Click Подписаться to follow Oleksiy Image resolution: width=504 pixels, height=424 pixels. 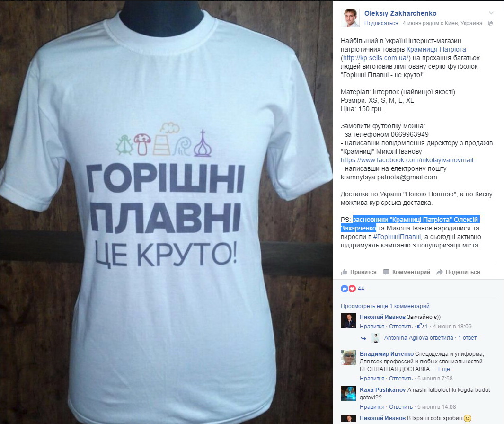point(381,23)
